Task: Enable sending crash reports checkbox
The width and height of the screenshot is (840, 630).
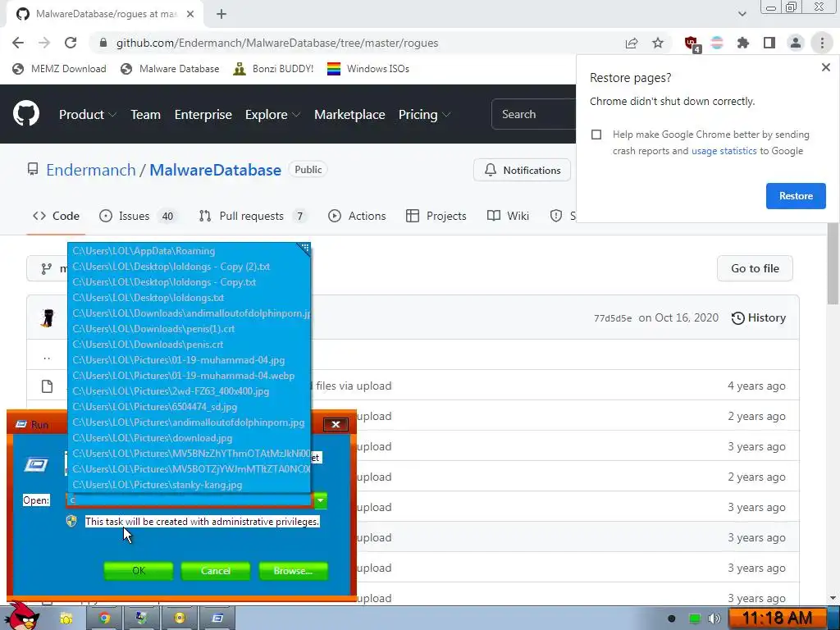Action: (596, 135)
